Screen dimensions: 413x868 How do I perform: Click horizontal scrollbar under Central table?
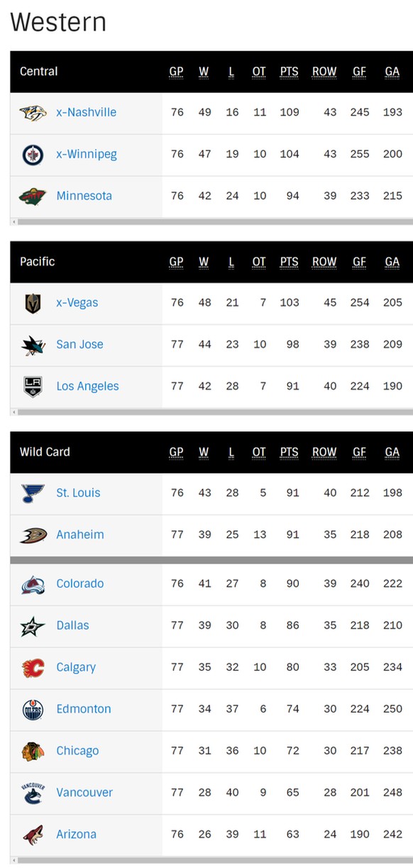(211, 222)
